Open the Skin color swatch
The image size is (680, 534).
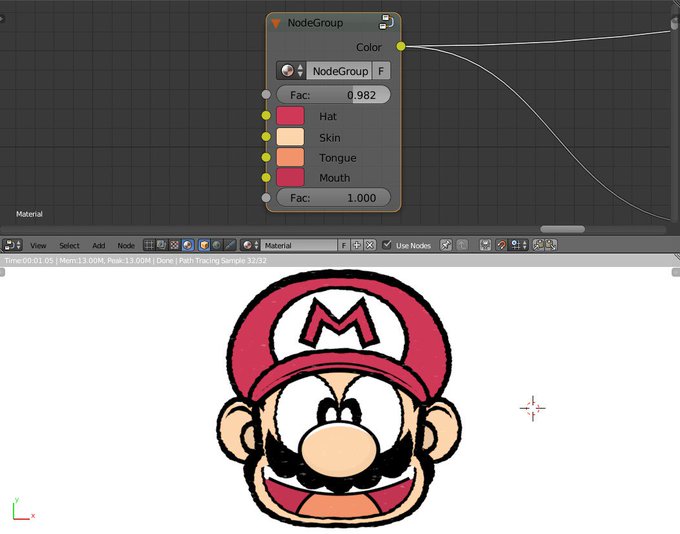(x=290, y=137)
